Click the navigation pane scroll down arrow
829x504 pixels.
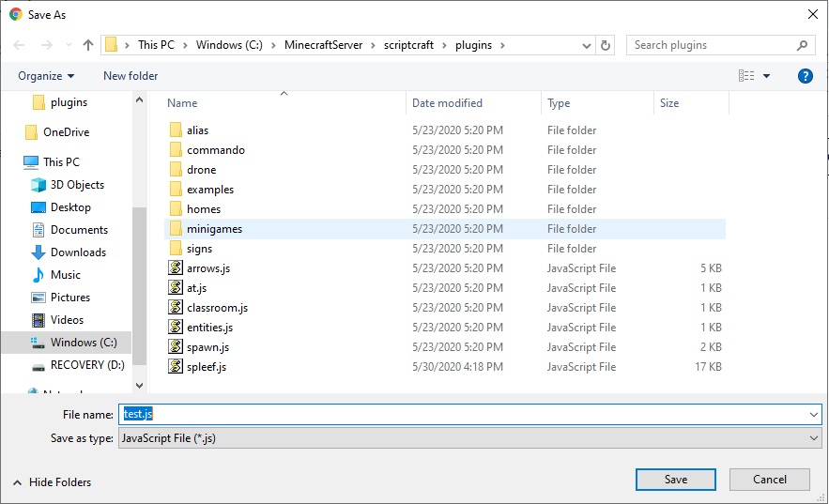click(x=140, y=386)
